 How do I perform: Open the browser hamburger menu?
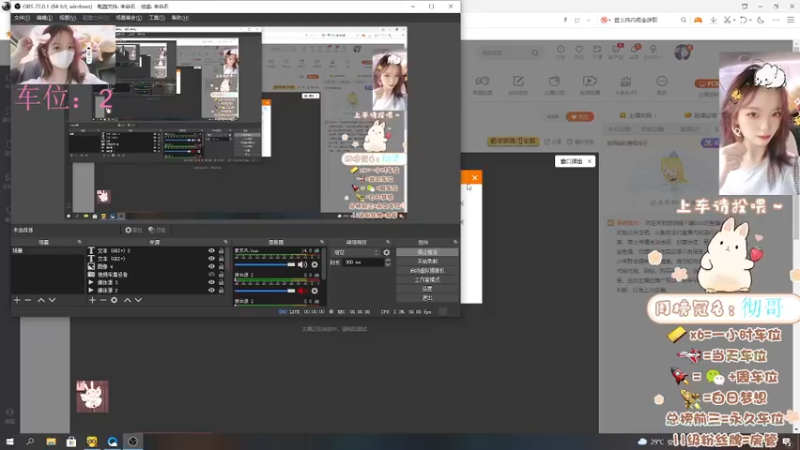[791, 20]
